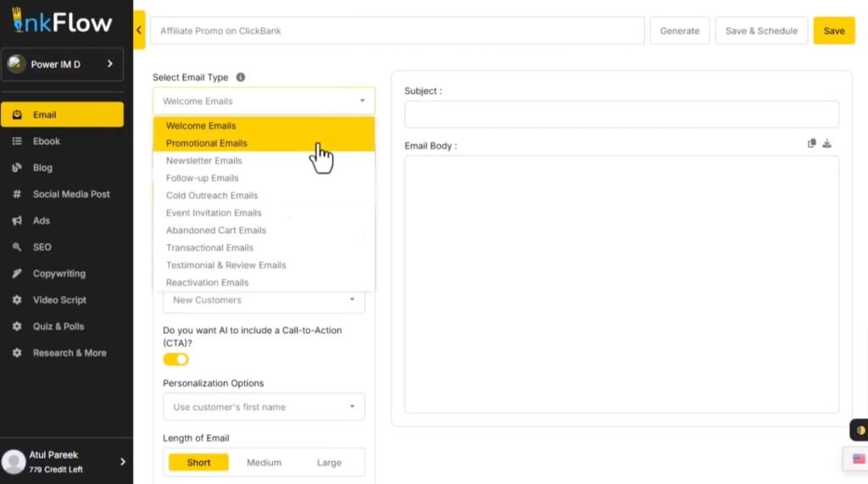Open the Personalization Options dropdown
Viewport: 868px width, 484px height.
pos(264,407)
